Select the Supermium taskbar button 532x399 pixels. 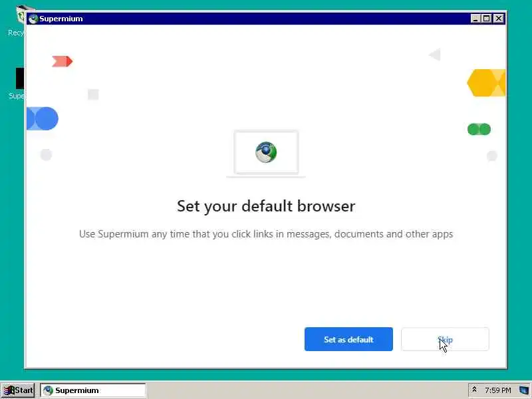click(x=92, y=390)
